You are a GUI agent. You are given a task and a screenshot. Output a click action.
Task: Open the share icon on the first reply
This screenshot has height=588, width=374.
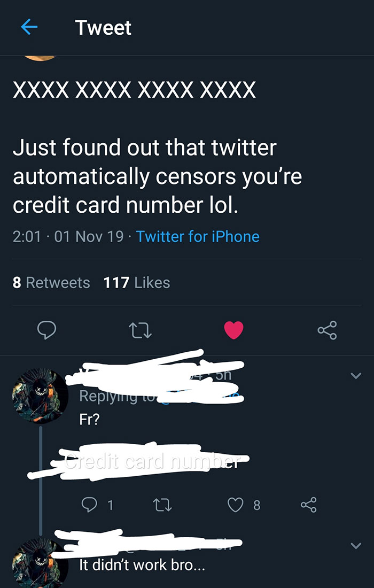309,504
